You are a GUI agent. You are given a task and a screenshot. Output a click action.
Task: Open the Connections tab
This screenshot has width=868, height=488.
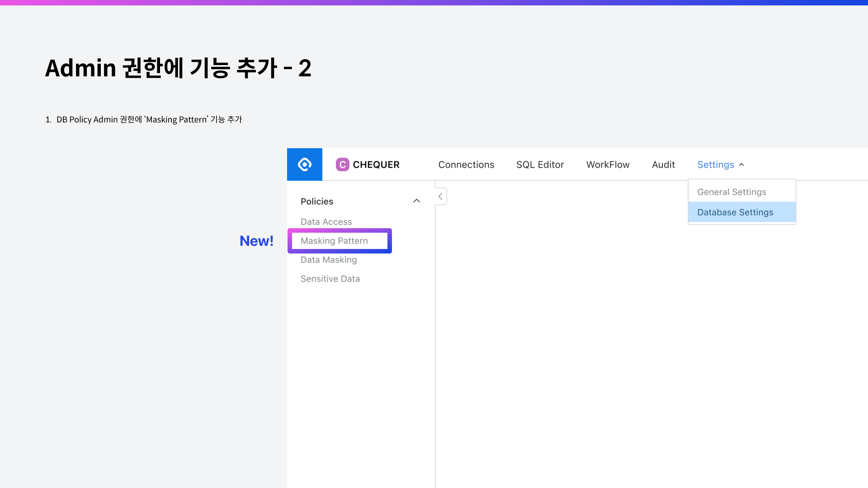coord(466,165)
